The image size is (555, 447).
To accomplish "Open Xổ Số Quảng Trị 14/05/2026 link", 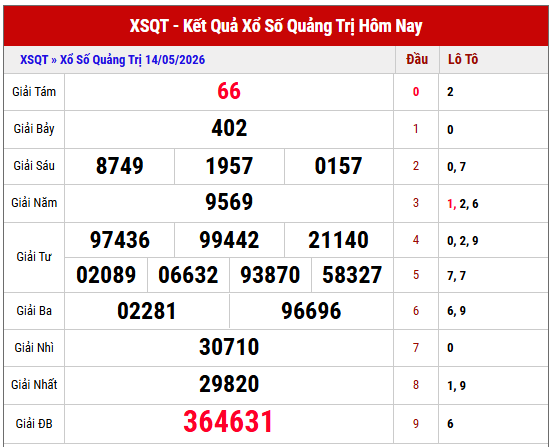I will tap(132, 60).
